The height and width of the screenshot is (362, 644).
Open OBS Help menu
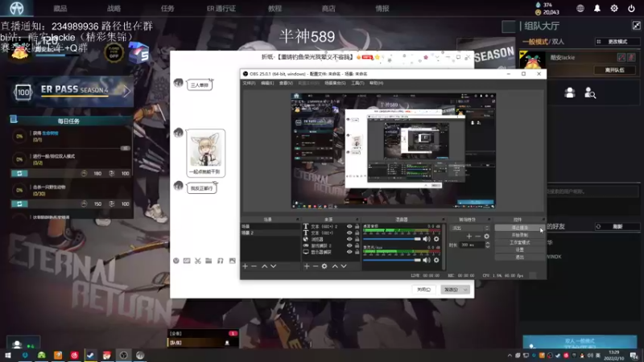[376, 83]
